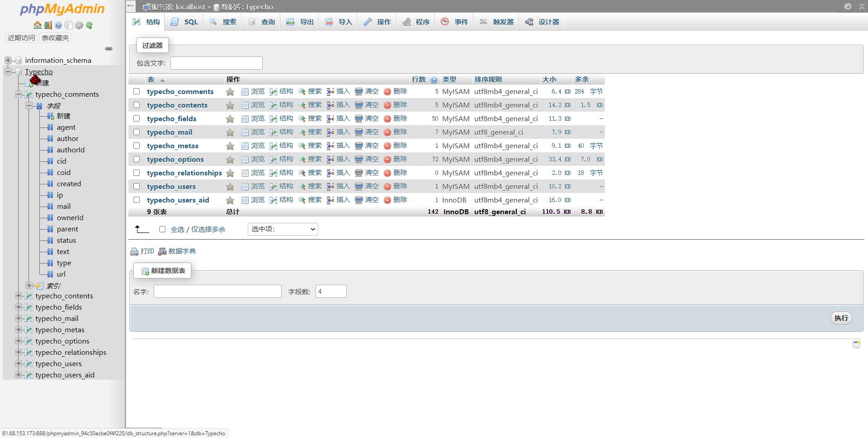
Task: Click the 新建 column icon under 字段
Action: 51,116
